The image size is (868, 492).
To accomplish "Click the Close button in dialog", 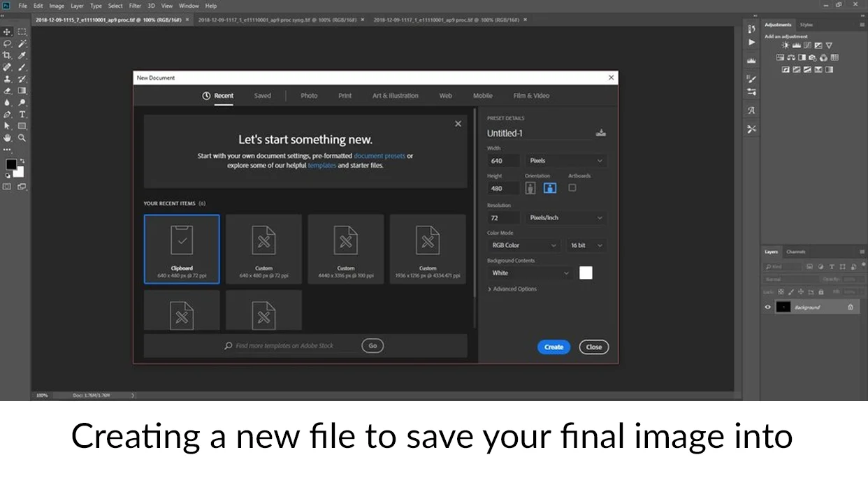I will [x=594, y=347].
